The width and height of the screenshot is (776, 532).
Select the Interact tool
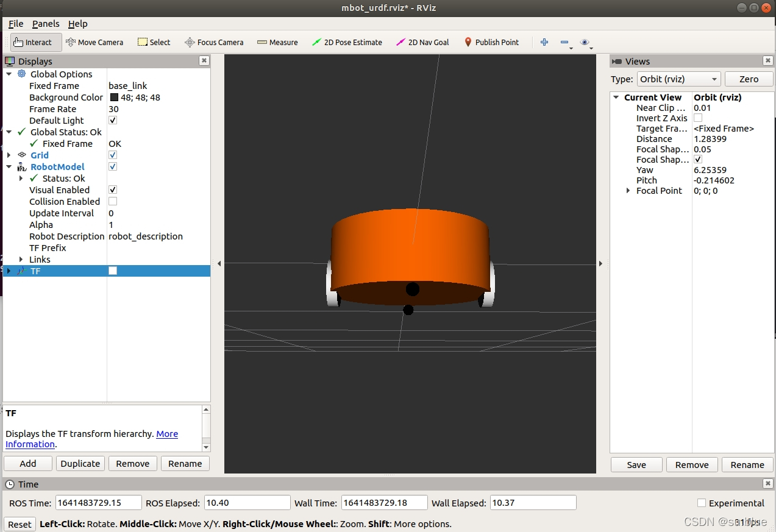(x=36, y=42)
